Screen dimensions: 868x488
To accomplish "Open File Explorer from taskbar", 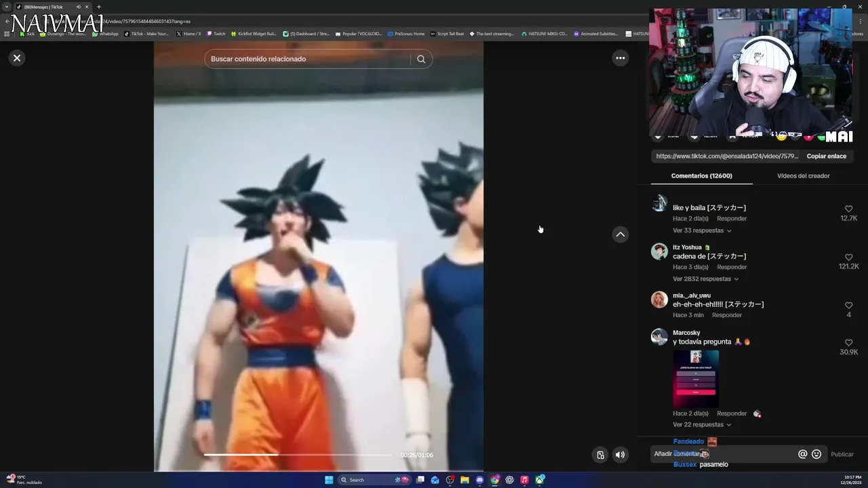I will [x=465, y=480].
